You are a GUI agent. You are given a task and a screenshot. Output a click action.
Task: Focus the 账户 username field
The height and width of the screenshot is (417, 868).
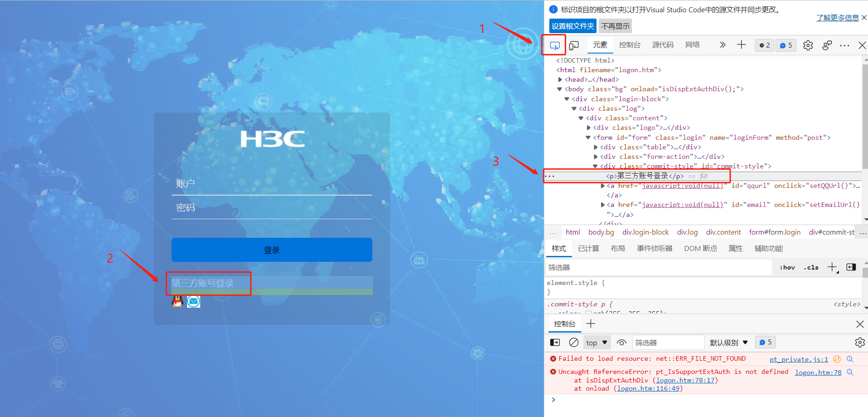272,184
